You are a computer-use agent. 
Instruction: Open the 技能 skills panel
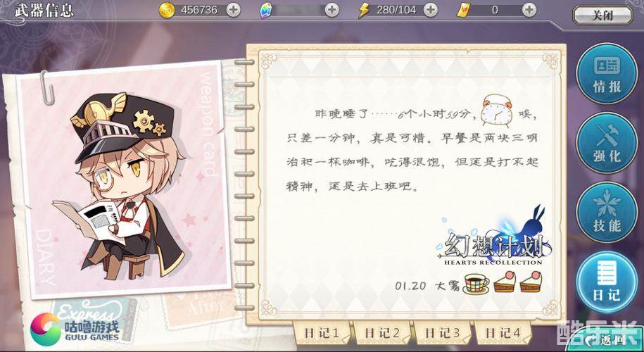coord(607,213)
